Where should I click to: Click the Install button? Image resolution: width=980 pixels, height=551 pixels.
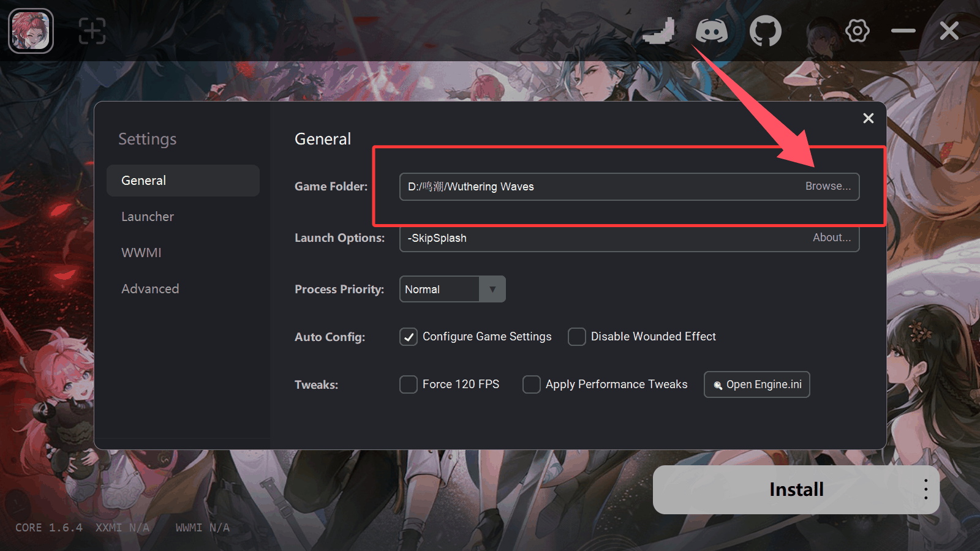coord(796,490)
